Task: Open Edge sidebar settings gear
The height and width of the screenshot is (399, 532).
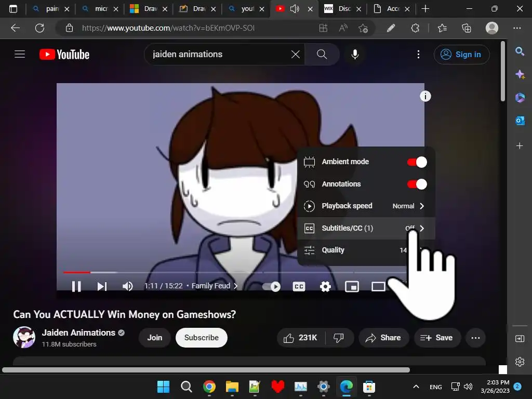Action: (x=520, y=362)
